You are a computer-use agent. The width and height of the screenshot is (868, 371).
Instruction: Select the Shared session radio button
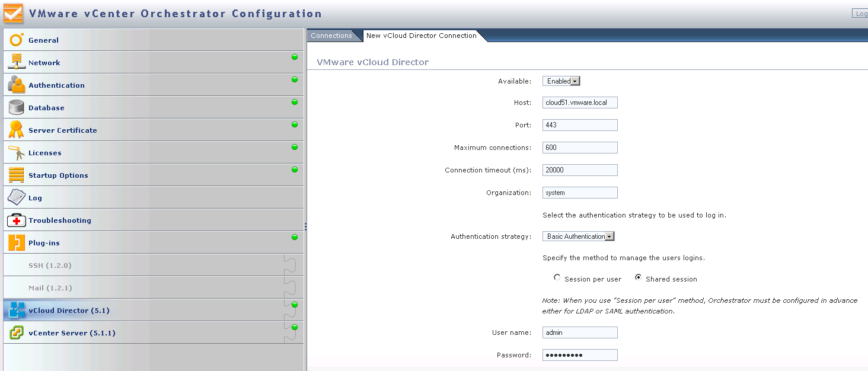point(638,278)
